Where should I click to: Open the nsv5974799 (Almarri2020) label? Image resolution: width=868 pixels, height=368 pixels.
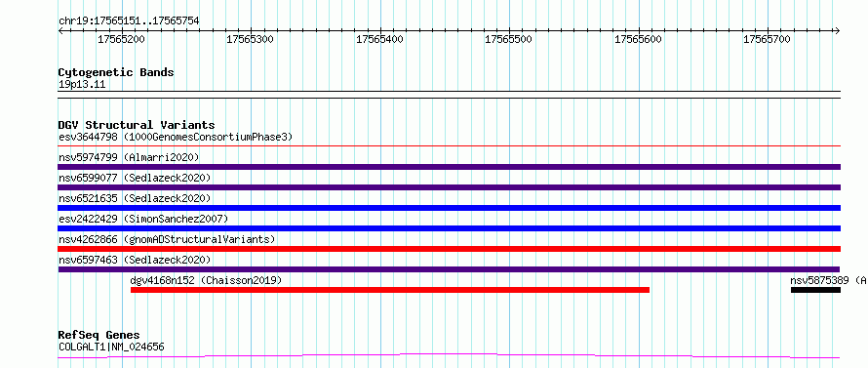pyautogui.click(x=129, y=157)
